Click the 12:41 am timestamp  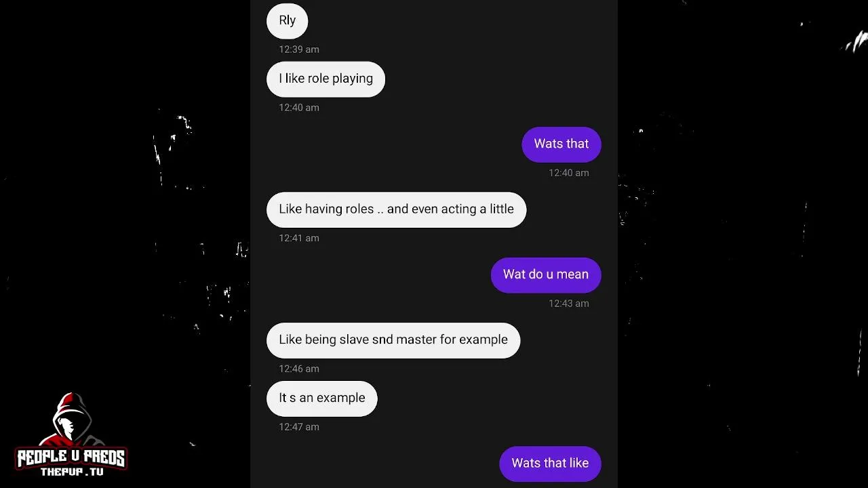click(x=299, y=238)
